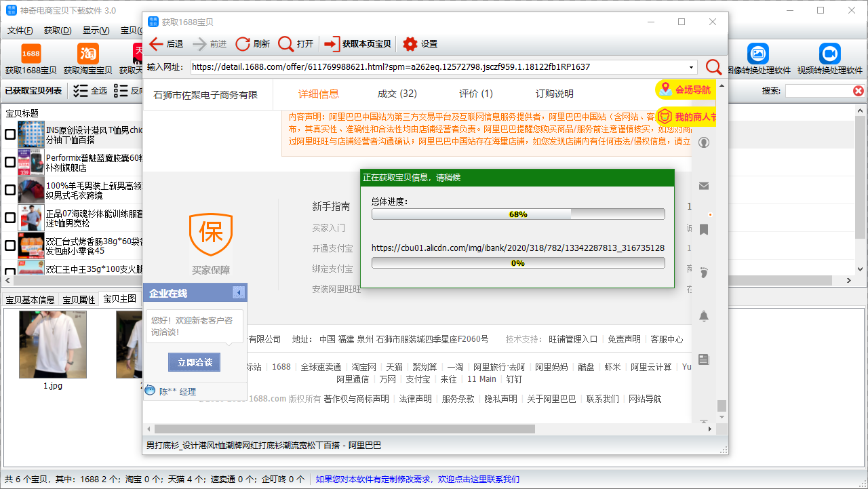Tick checkbox for 100%羊毛男装 item
This screenshot has width=868, height=489.
[x=10, y=190]
